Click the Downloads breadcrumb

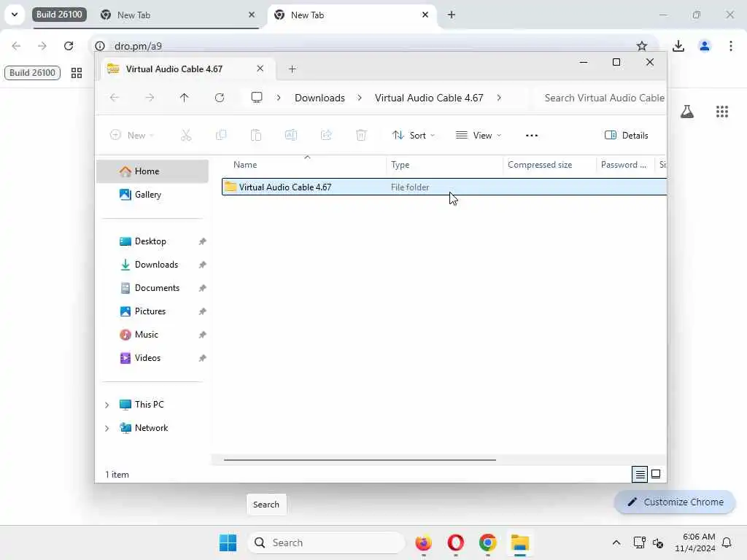[x=320, y=98]
